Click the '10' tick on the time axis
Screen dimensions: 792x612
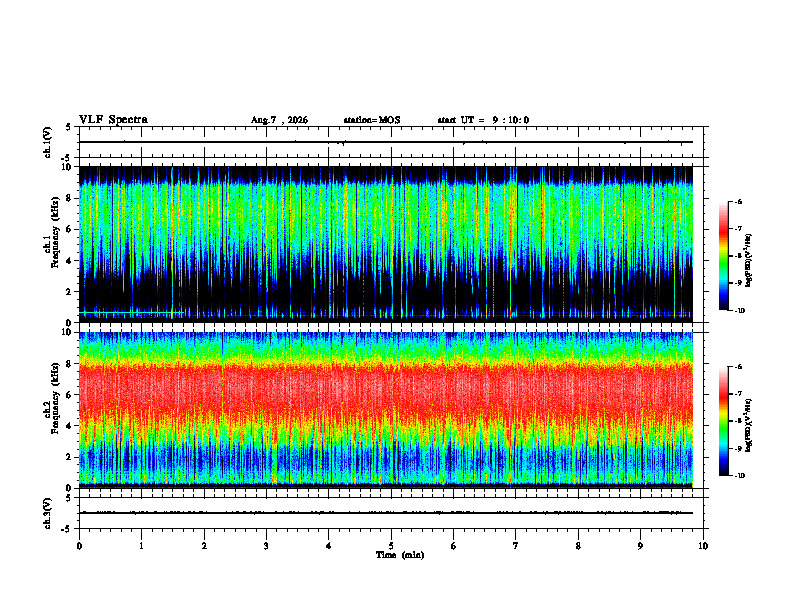tap(703, 546)
